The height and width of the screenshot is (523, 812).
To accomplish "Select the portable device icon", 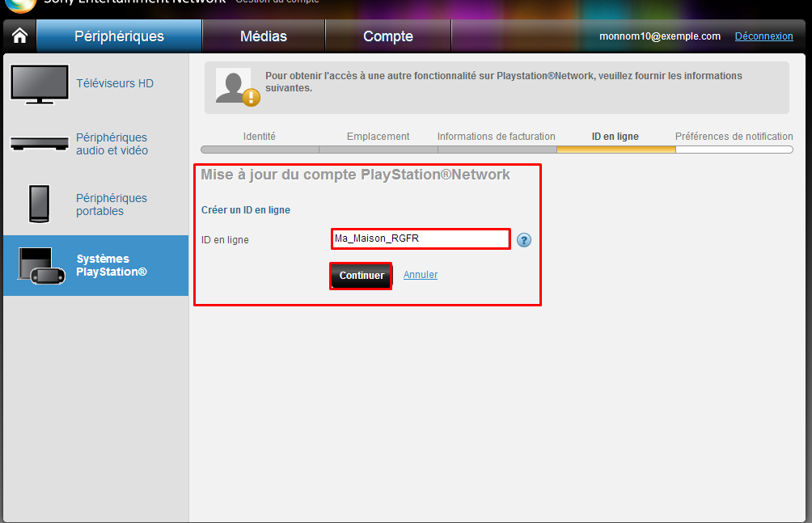I will coord(40,204).
